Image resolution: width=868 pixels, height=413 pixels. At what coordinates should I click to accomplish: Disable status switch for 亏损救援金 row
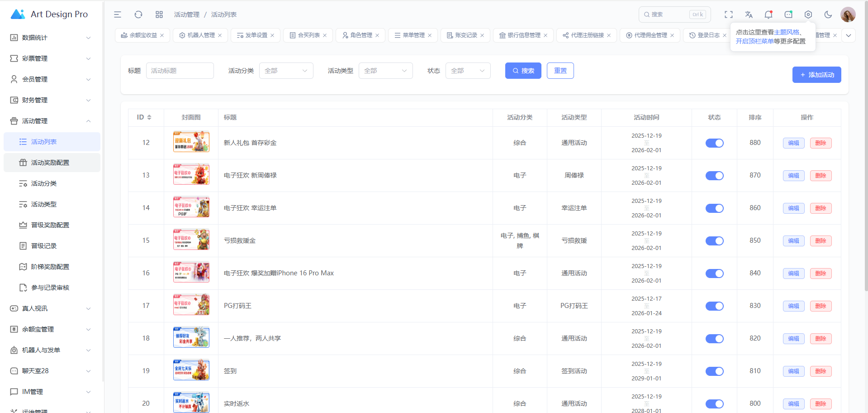[x=714, y=241]
